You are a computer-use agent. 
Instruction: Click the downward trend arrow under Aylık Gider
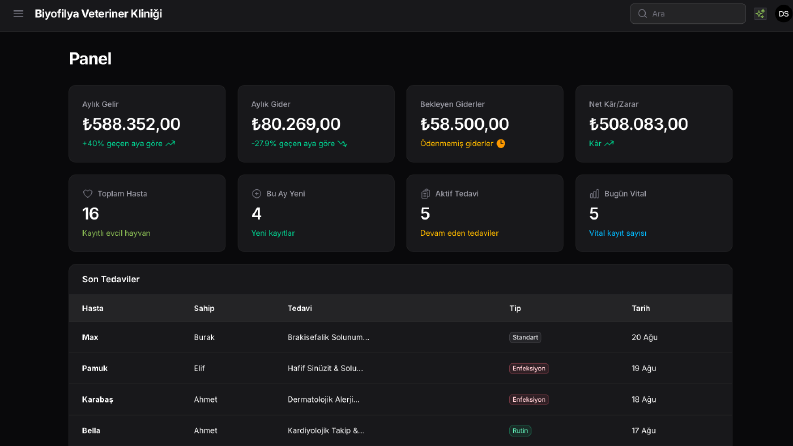coord(342,144)
